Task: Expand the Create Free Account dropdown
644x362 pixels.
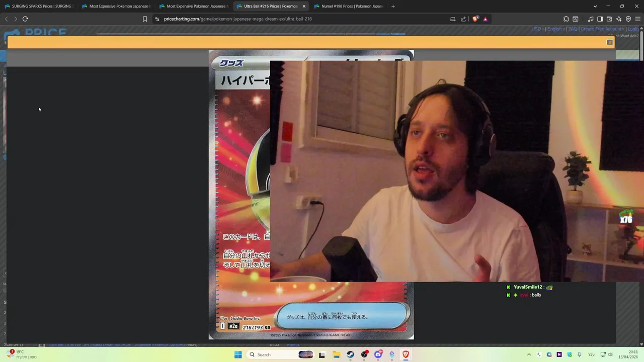Action: [602, 29]
